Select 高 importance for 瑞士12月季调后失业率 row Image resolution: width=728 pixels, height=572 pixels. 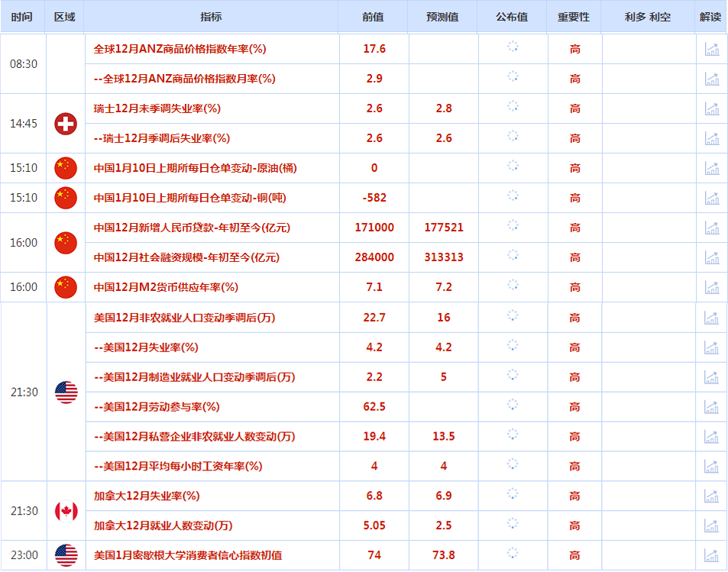575,138
